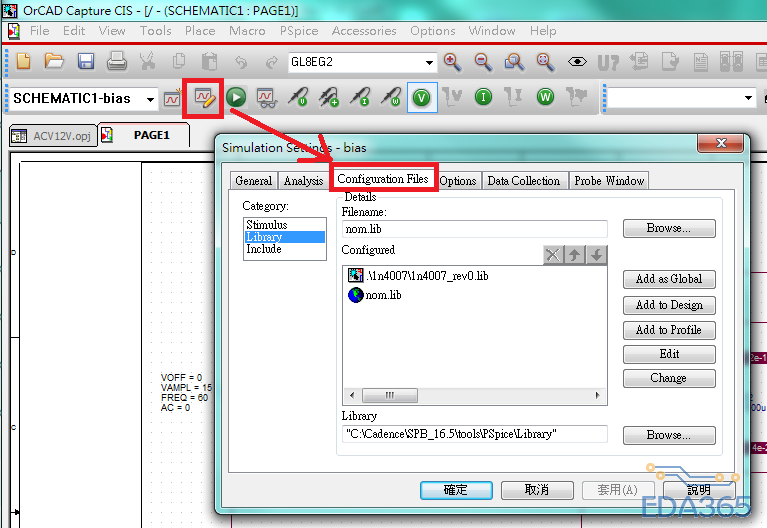
Task: Click the Cut scissors icon
Action: pyautogui.click(x=147, y=62)
